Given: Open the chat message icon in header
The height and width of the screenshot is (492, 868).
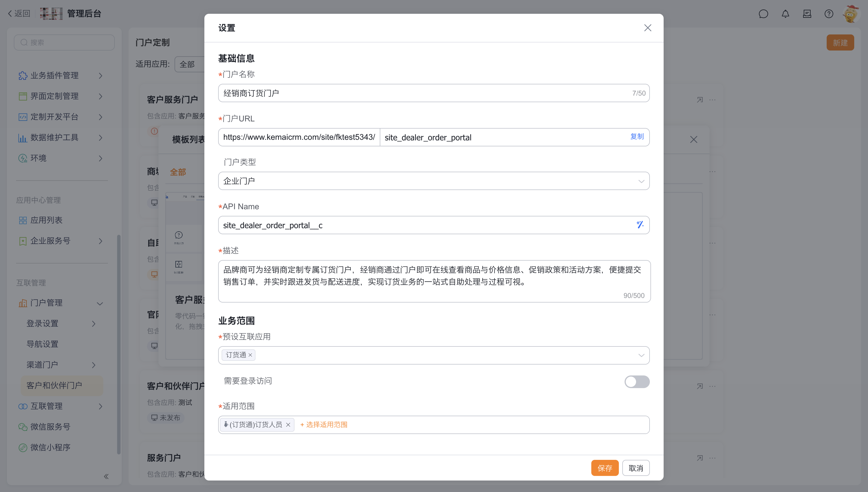Looking at the screenshot, I should coord(763,14).
